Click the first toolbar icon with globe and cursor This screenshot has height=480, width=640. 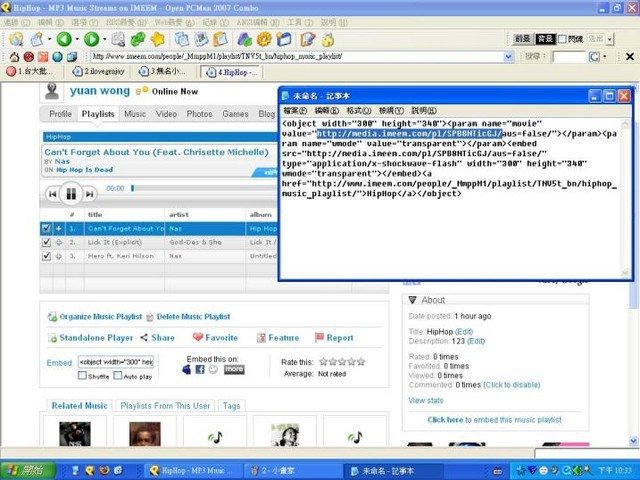16,39
